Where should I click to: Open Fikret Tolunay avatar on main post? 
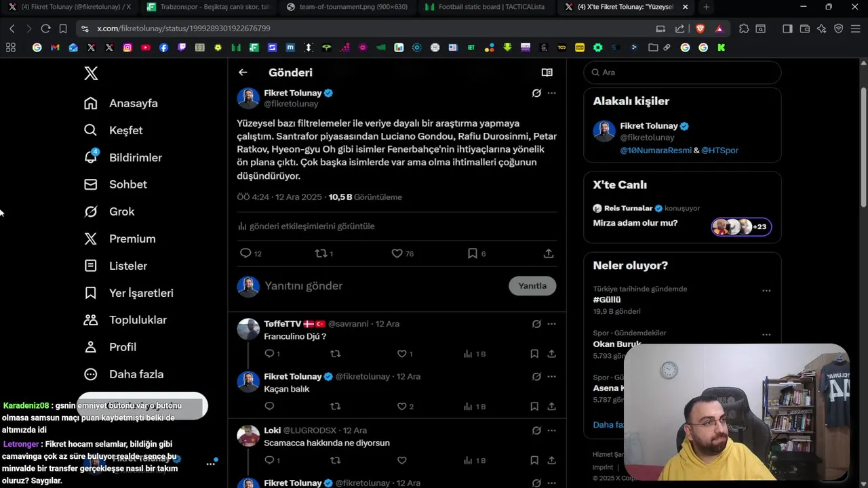coord(248,98)
